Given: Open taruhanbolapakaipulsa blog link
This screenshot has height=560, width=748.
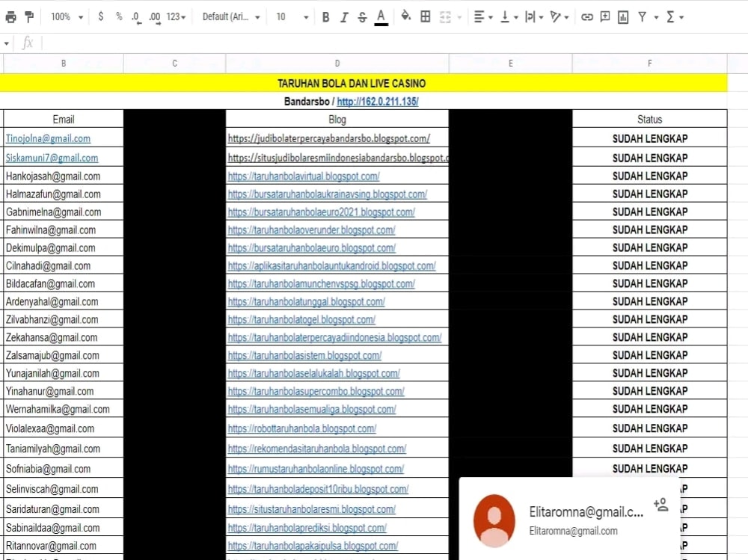Looking at the screenshot, I should (313, 546).
